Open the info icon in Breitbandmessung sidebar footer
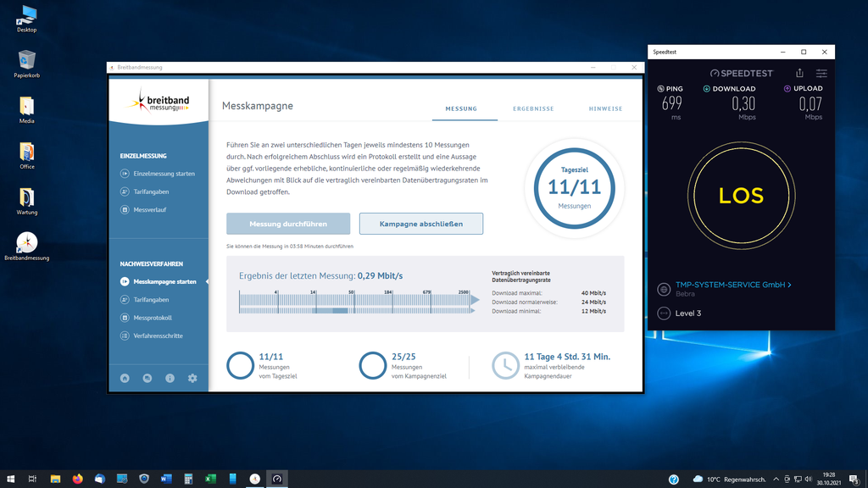868x488 pixels. [x=170, y=379]
